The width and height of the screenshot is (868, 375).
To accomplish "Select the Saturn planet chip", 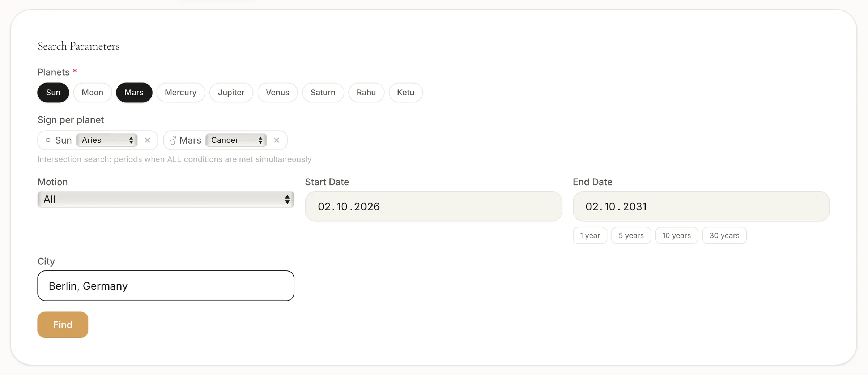I will (x=323, y=93).
